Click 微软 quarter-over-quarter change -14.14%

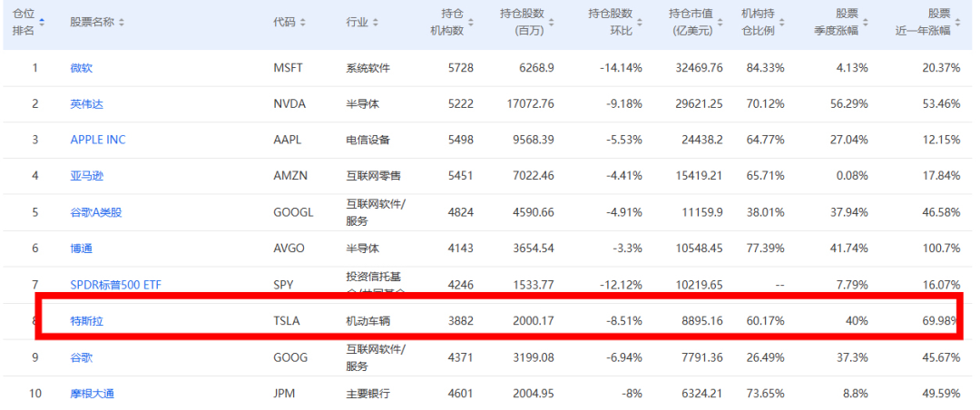pyautogui.click(x=621, y=68)
